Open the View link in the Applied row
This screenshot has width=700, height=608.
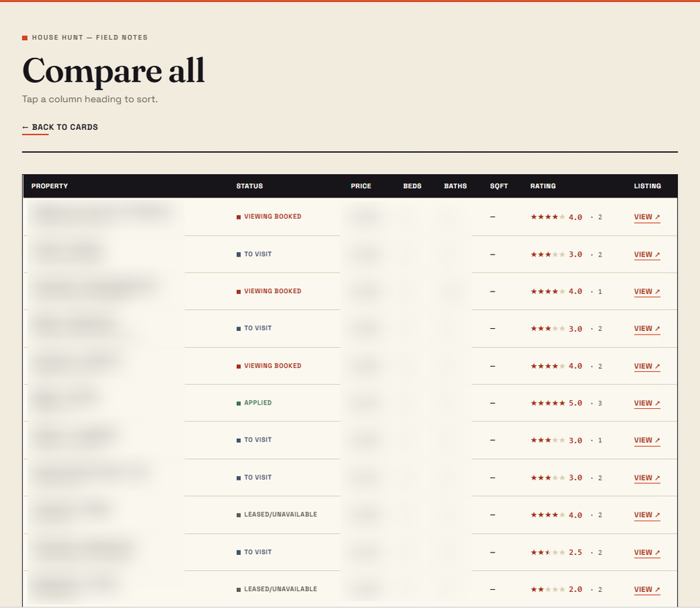(x=647, y=403)
